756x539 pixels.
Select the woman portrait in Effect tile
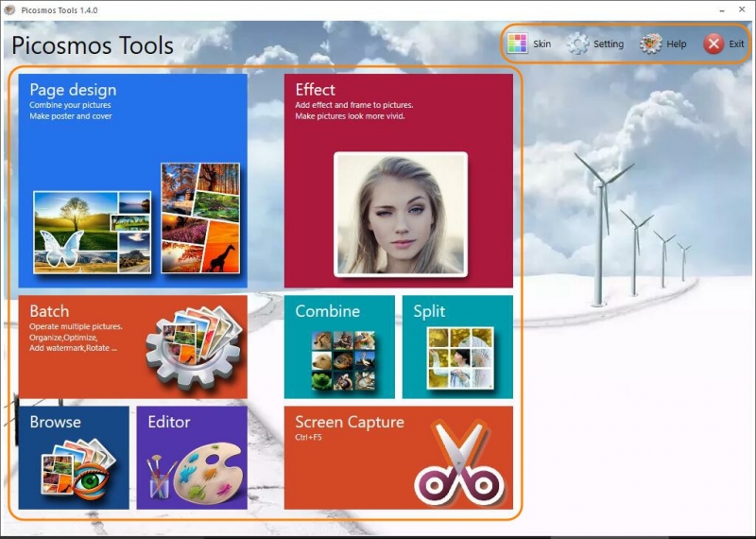coord(401,215)
